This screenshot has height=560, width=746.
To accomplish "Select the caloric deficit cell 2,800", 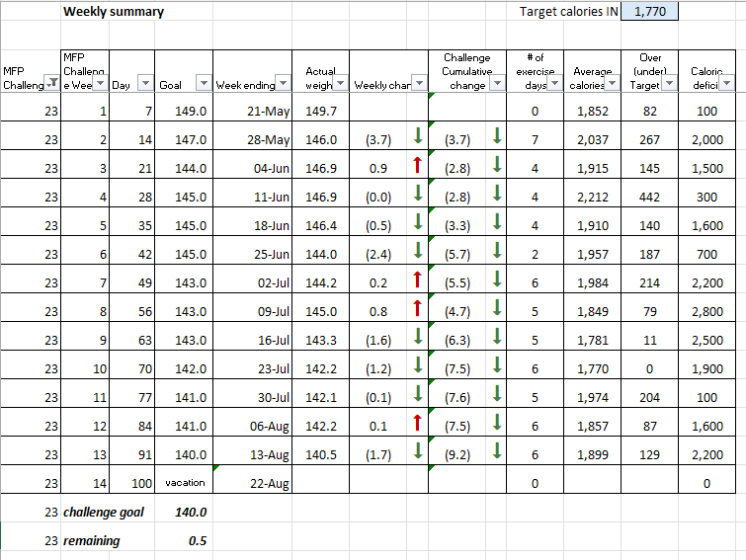I will point(707,307).
